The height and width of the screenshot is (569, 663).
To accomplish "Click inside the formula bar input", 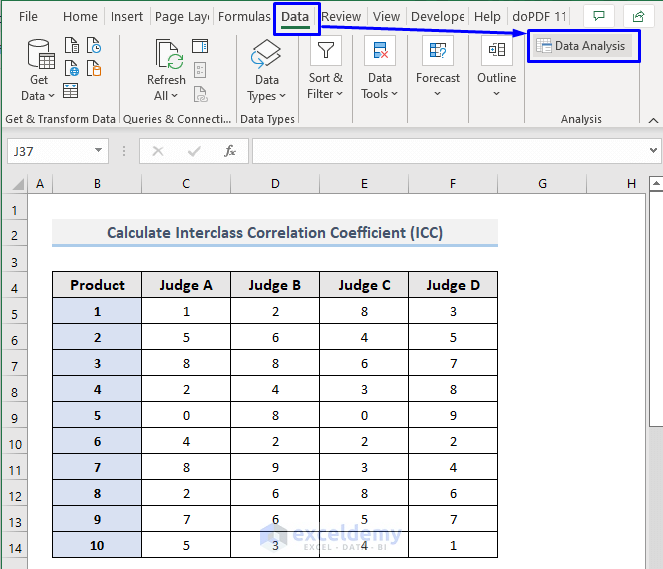I will (x=450, y=151).
